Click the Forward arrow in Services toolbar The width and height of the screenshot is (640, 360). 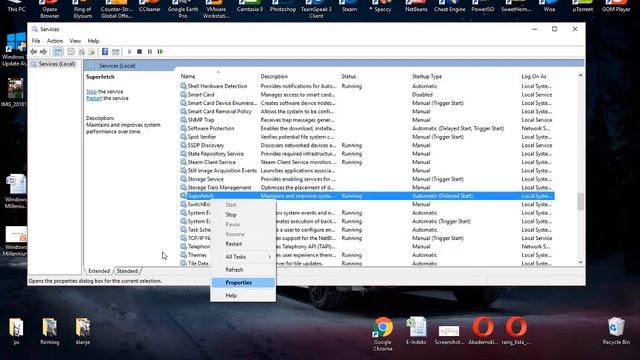[43, 52]
